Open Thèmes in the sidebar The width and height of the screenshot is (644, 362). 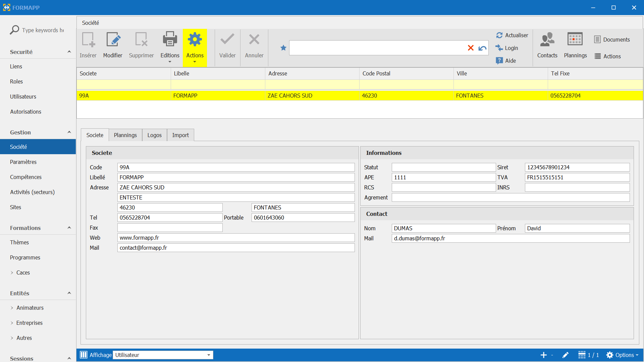click(x=38, y=242)
